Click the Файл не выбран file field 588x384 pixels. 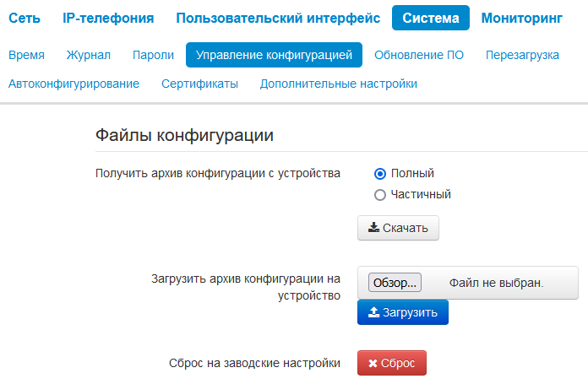pyautogui.click(x=496, y=283)
